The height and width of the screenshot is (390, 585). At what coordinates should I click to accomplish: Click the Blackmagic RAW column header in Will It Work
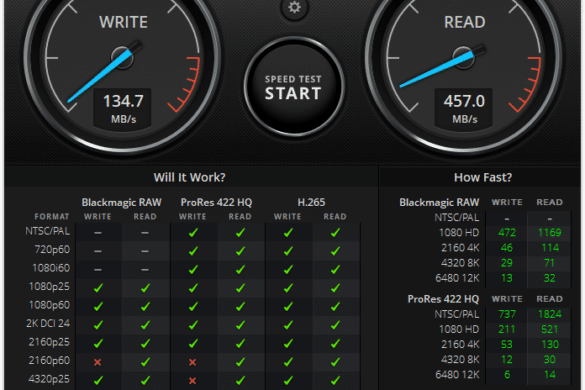[122, 202]
